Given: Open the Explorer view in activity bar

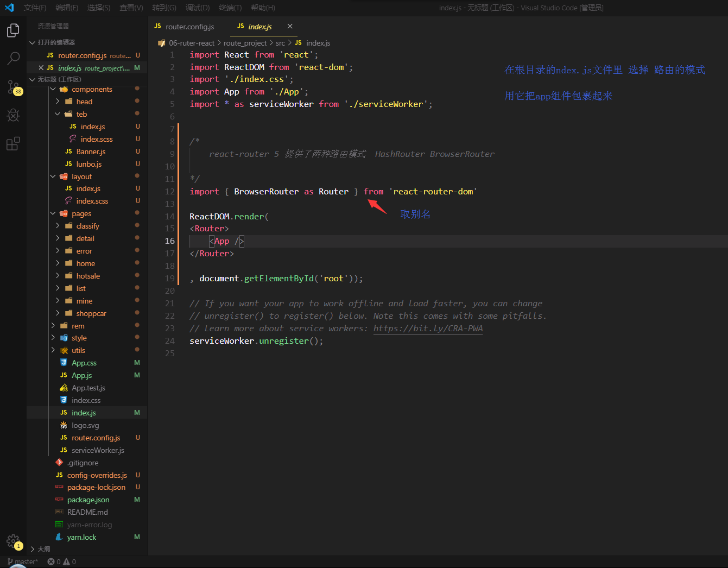Looking at the screenshot, I should click(x=13, y=30).
